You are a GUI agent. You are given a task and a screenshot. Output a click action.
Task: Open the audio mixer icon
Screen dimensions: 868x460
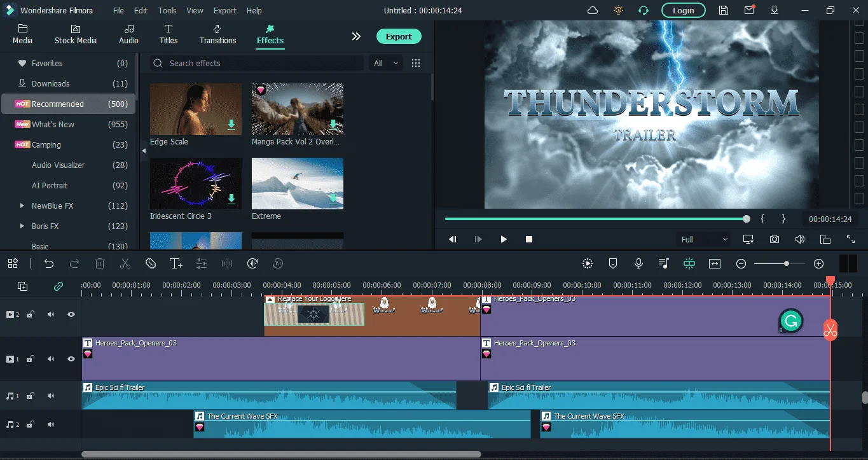tap(664, 263)
